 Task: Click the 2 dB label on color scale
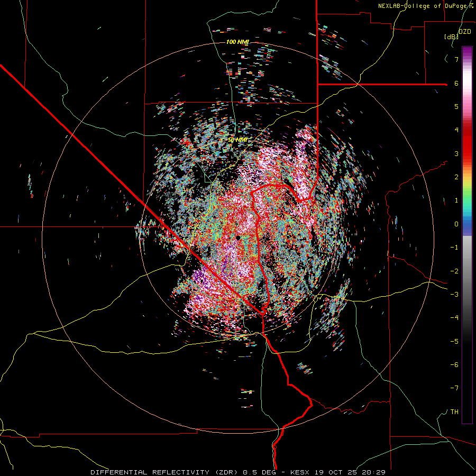point(456,177)
